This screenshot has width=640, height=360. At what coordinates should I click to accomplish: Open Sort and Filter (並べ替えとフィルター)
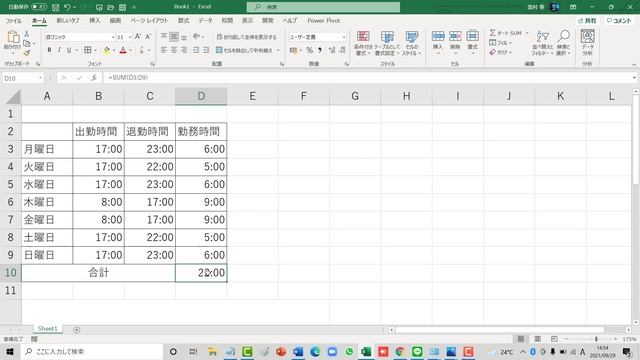[542, 43]
